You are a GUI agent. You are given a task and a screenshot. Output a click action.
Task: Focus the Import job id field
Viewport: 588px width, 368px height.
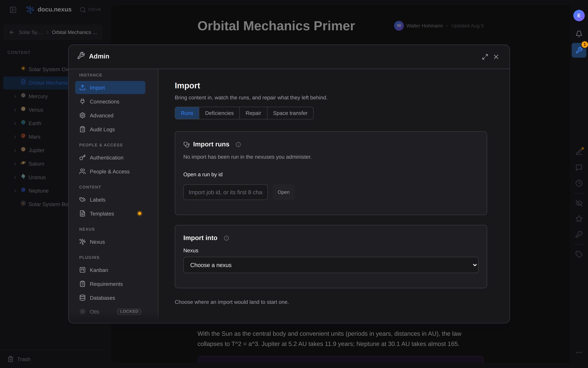click(225, 192)
